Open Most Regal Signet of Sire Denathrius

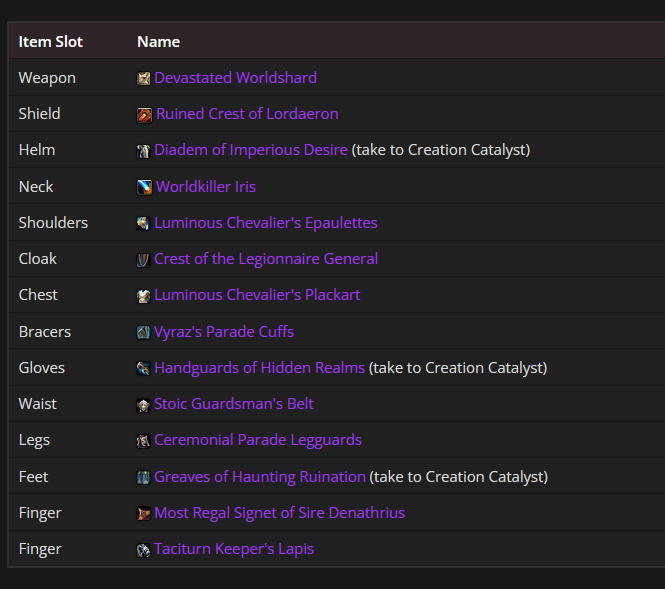click(x=279, y=513)
